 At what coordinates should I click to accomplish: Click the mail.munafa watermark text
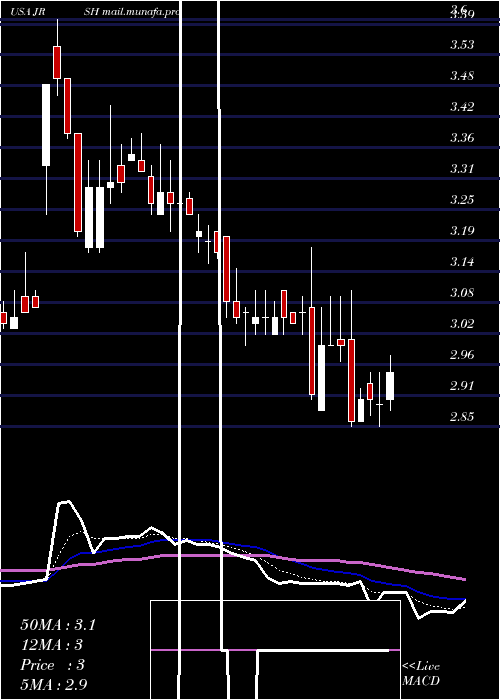pyautogui.click(x=141, y=12)
